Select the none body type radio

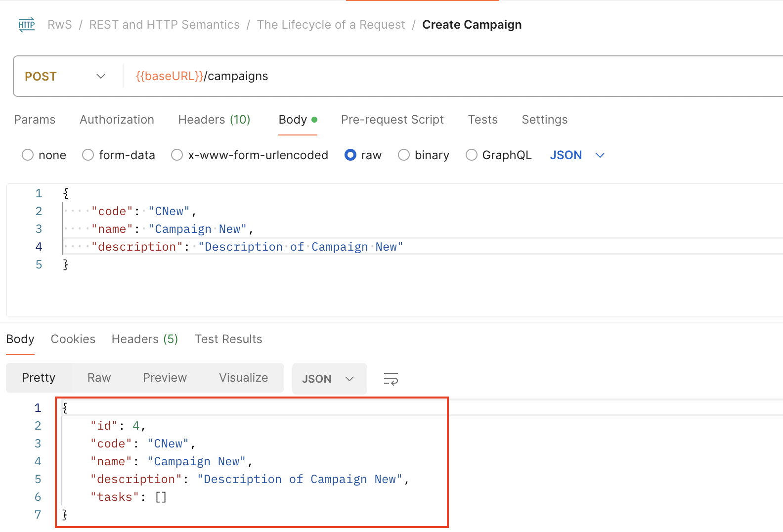pos(28,155)
